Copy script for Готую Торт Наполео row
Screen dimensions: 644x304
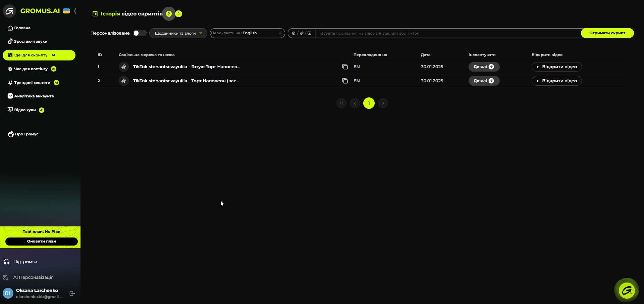point(345,67)
